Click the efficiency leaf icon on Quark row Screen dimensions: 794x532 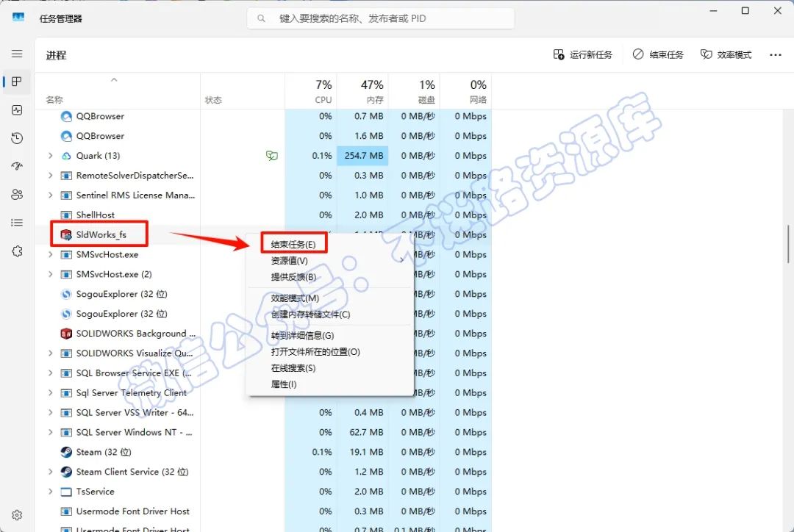click(271, 156)
